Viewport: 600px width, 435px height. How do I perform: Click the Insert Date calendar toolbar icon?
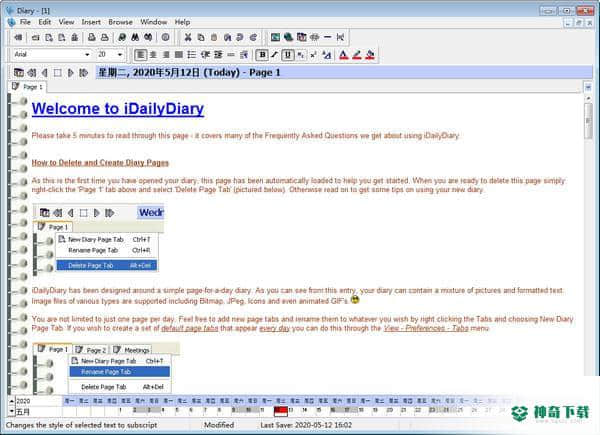[302, 37]
